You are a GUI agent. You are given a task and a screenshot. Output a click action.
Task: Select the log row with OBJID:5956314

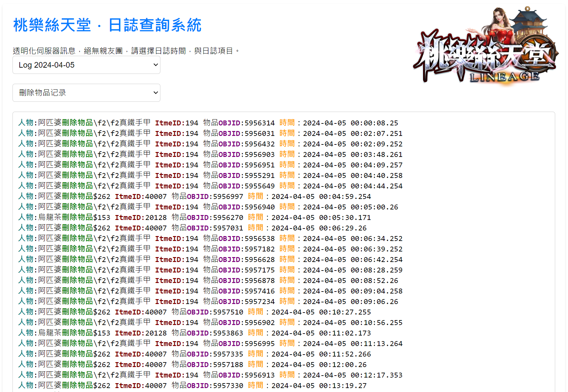[208, 123]
